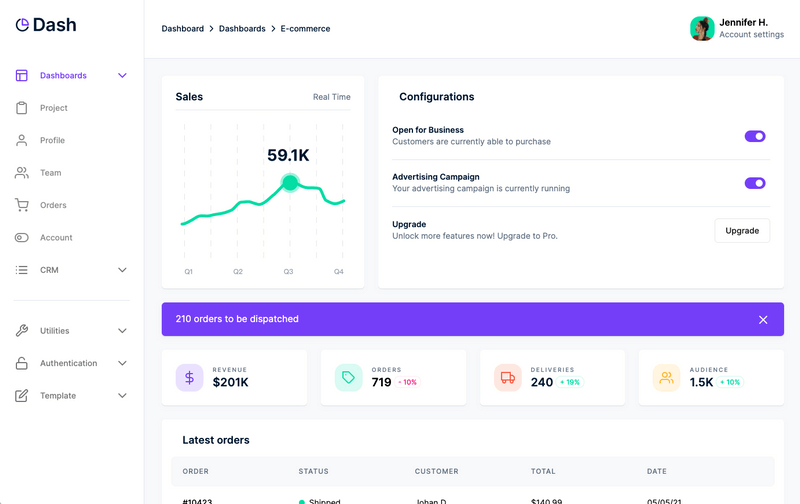Viewport: 800px width, 504px height.
Task: Select Dashboards label in sidebar
Action: (x=63, y=75)
